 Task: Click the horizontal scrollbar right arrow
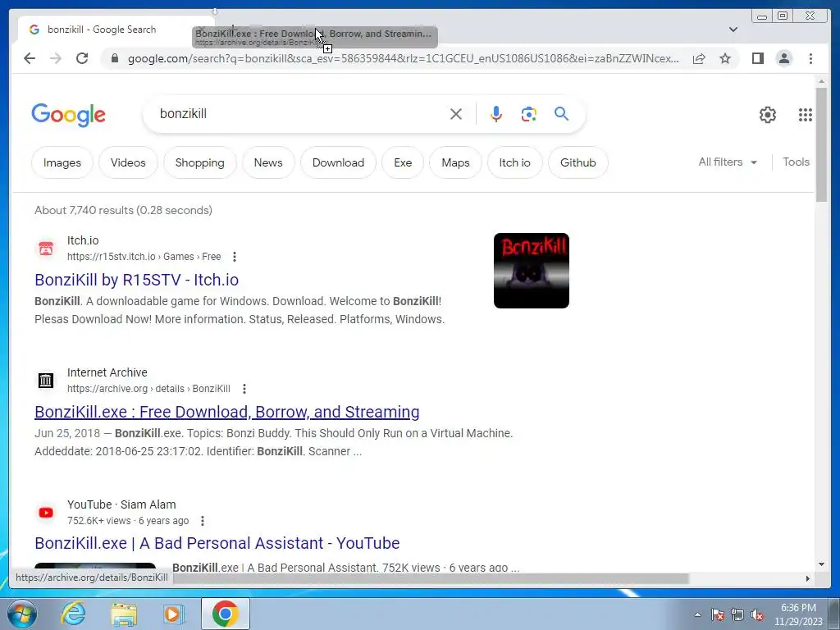pos(808,578)
